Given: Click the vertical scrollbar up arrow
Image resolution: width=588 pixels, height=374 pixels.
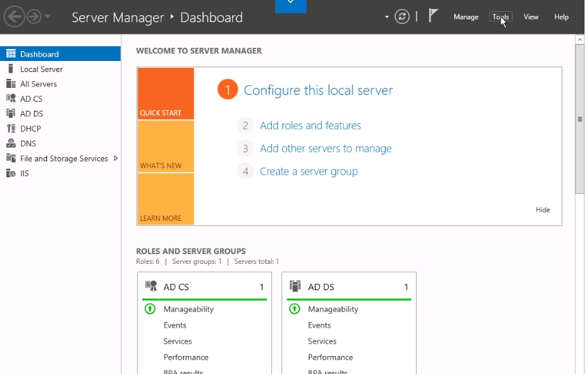Looking at the screenshot, I should coord(580,39).
